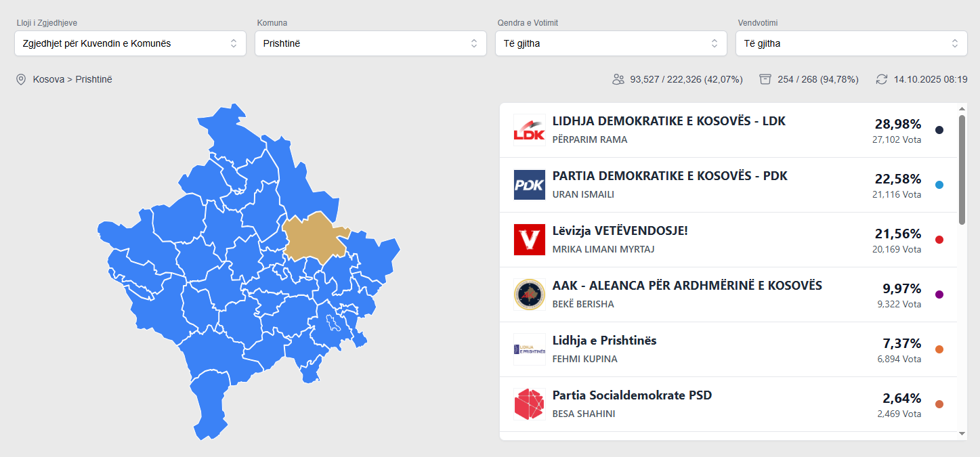The width and height of the screenshot is (980, 457).
Task: Click Kosova in the breadcrumb
Action: pyautogui.click(x=49, y=79)
